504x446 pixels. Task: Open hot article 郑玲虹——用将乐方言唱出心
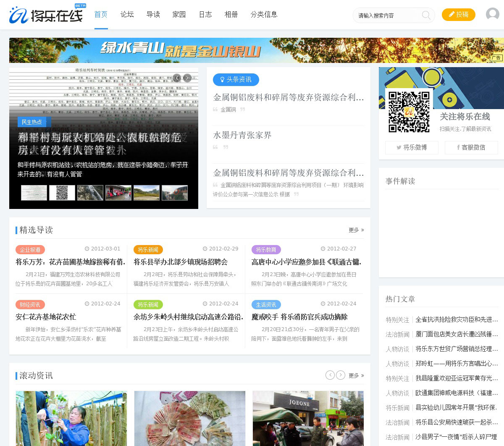click(x=457, y=364)
